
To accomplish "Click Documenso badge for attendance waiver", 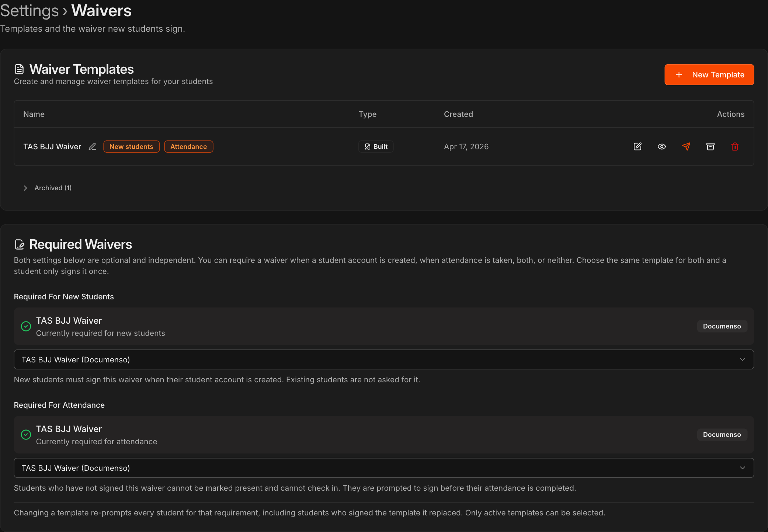I will (722, 435).
